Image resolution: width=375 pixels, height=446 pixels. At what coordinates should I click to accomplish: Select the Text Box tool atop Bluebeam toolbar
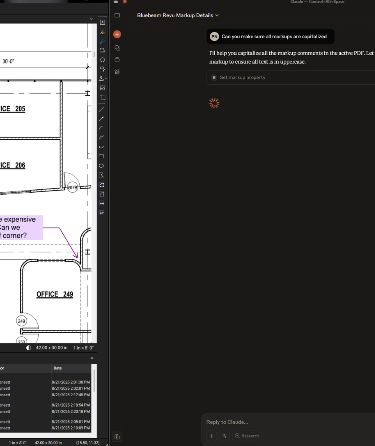(x=102, y=22)
